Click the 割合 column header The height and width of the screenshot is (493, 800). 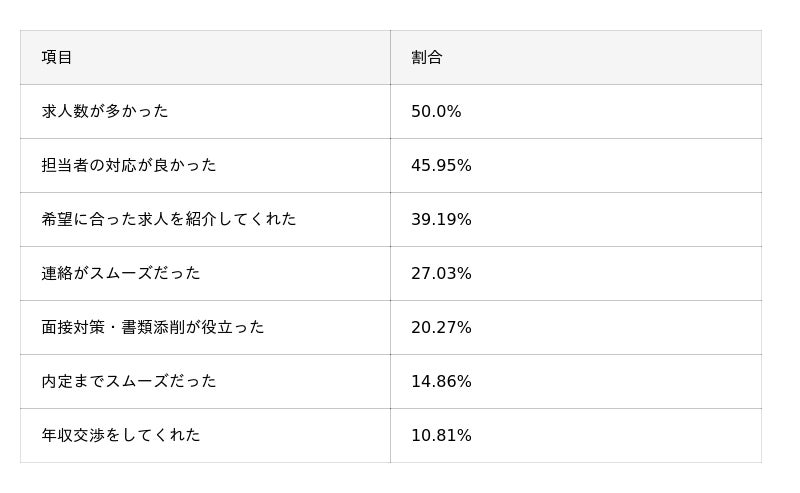427,58
